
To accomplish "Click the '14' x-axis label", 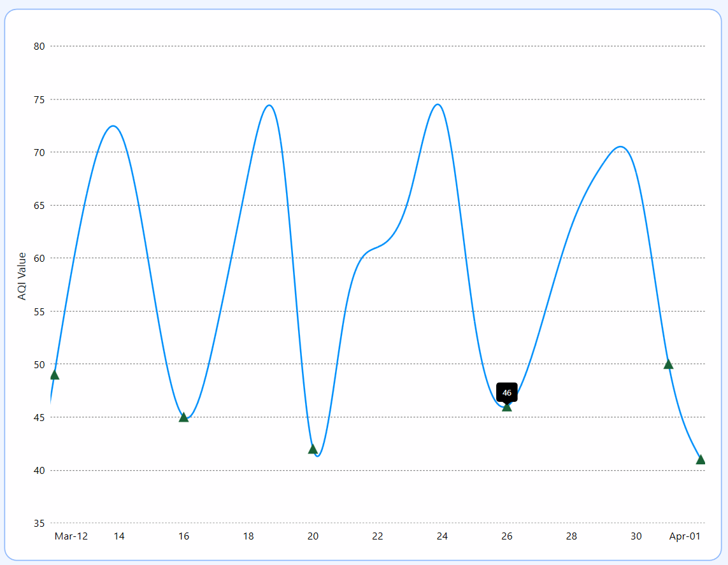I will pos(119,536).
